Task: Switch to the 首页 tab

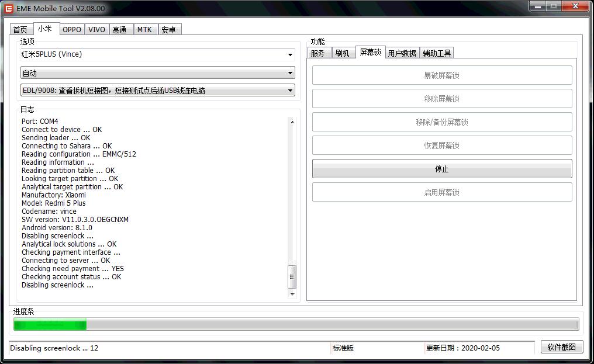Action: click(x=21, y=30)
